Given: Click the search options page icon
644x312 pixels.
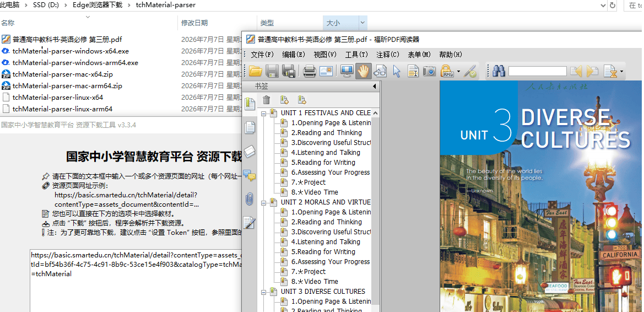Looking at the screenshot, I should pyautogui.click(x=610, y=72).
